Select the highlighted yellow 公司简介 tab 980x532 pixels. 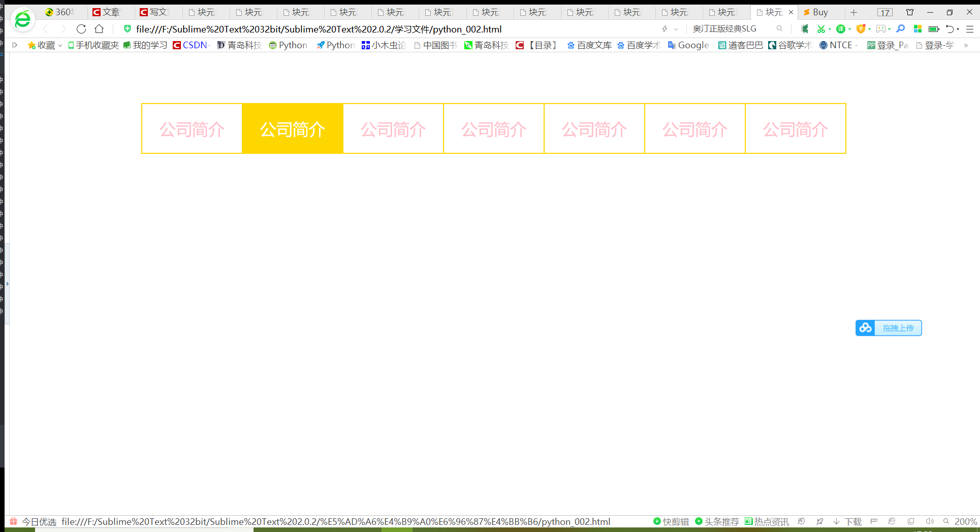[293, 128]
